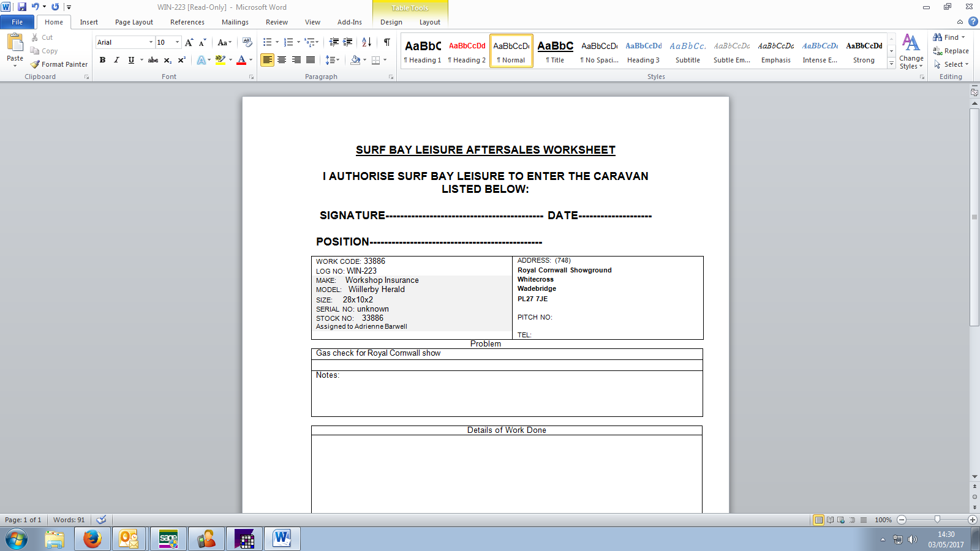Clear formatting eraser icon

pos(247,42)
